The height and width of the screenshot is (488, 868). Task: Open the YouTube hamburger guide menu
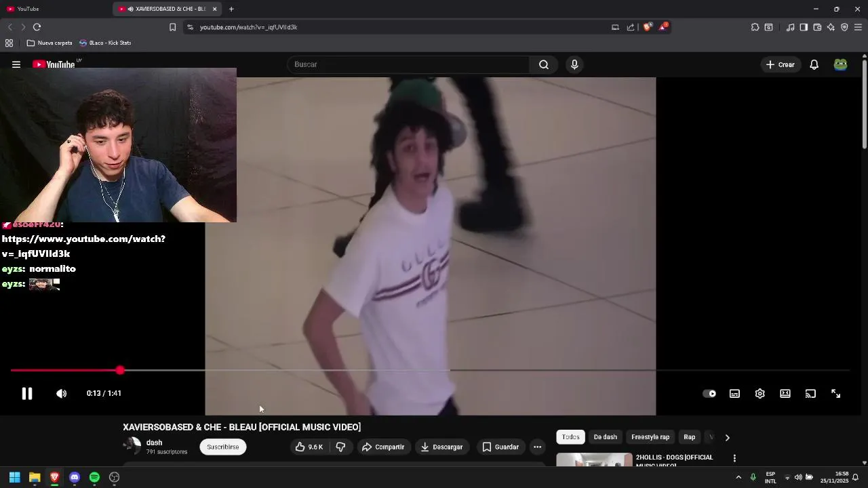click(16, 64)
